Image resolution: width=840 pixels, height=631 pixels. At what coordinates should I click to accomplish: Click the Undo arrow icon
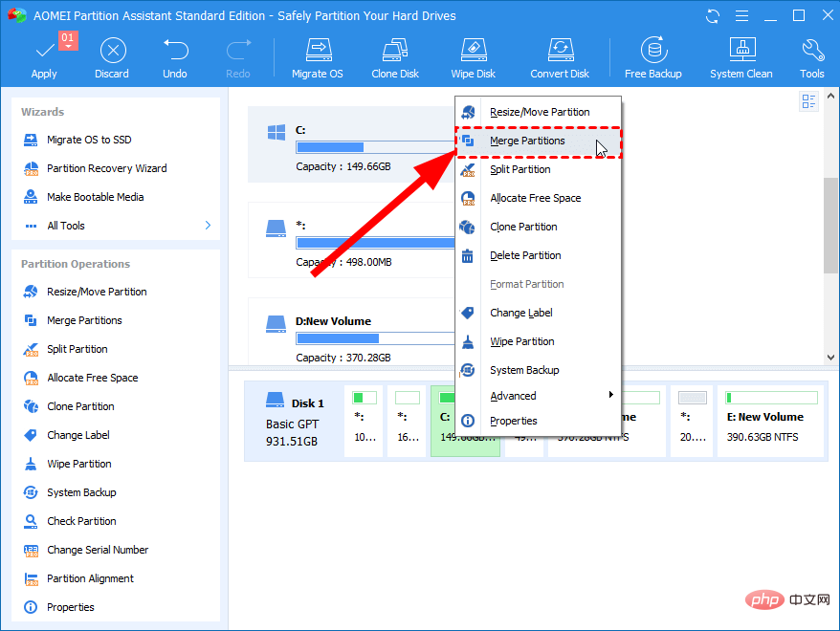175,52
